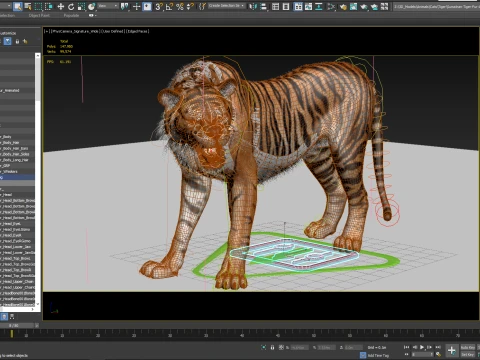Open the Selection ribbon tab
Viewport: 480px width, 360px height.
[7, 15]
